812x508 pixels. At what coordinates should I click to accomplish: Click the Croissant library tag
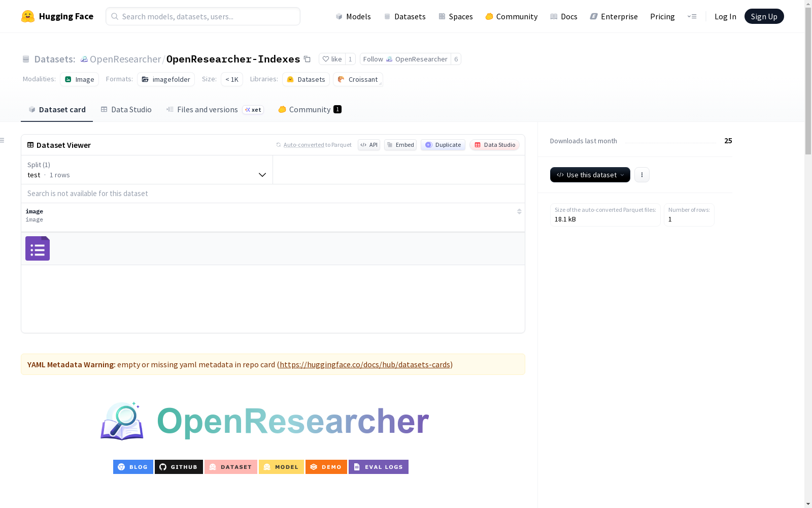click(x=358, y=79)
